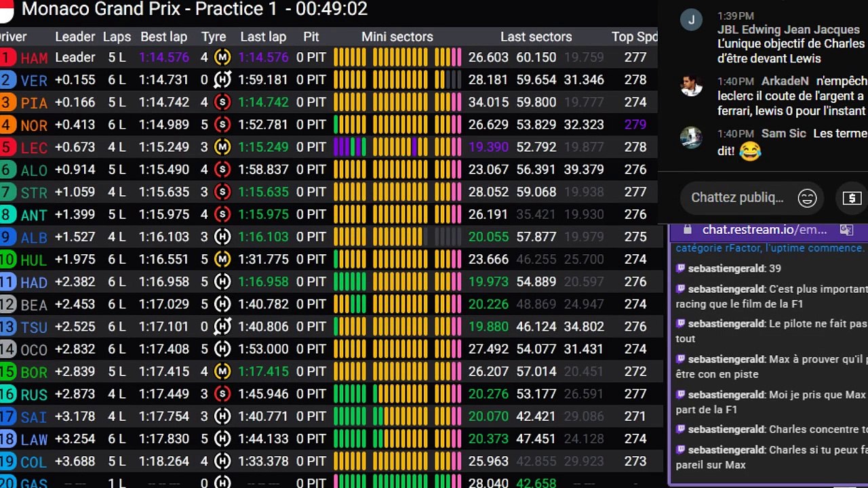Click the "Pit" column header
868x488 pixels.
311,37
